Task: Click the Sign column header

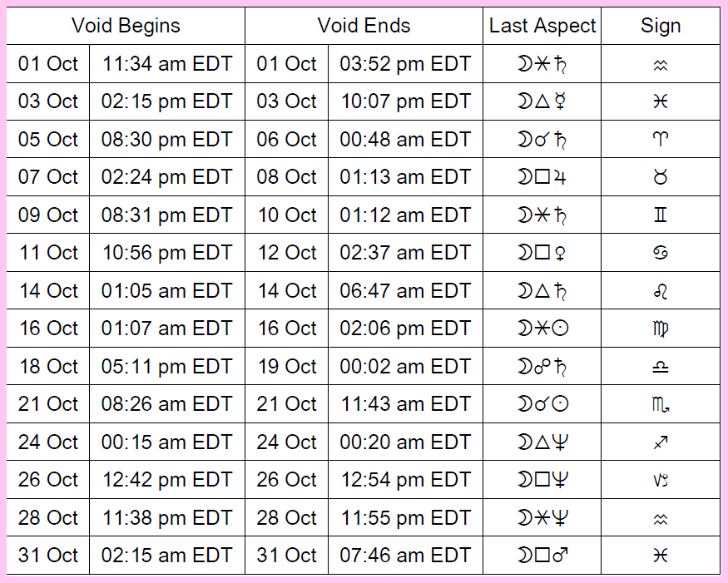Action: (x=661, y=26)
